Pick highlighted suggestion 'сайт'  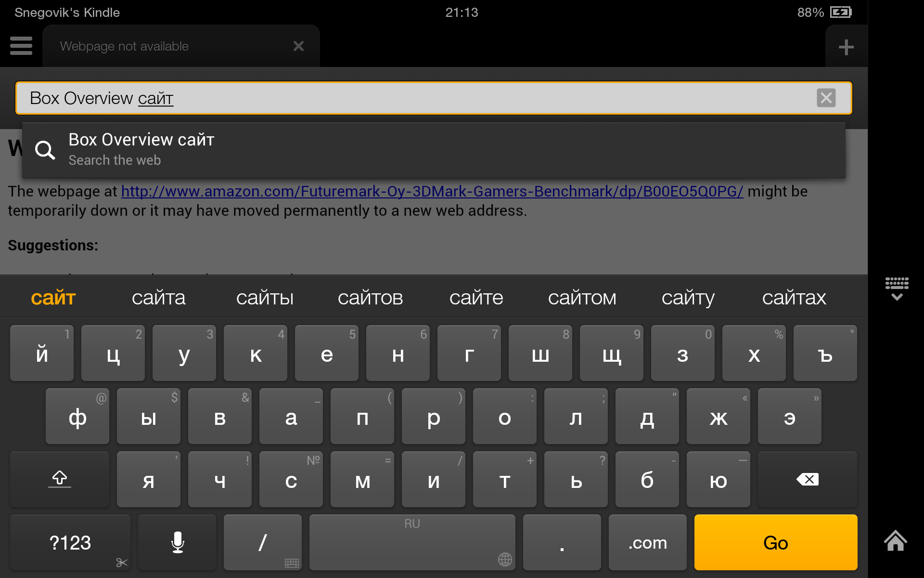53,298
